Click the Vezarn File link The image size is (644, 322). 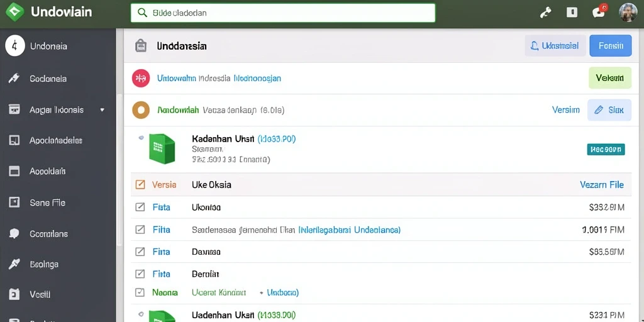coord(602,185)
